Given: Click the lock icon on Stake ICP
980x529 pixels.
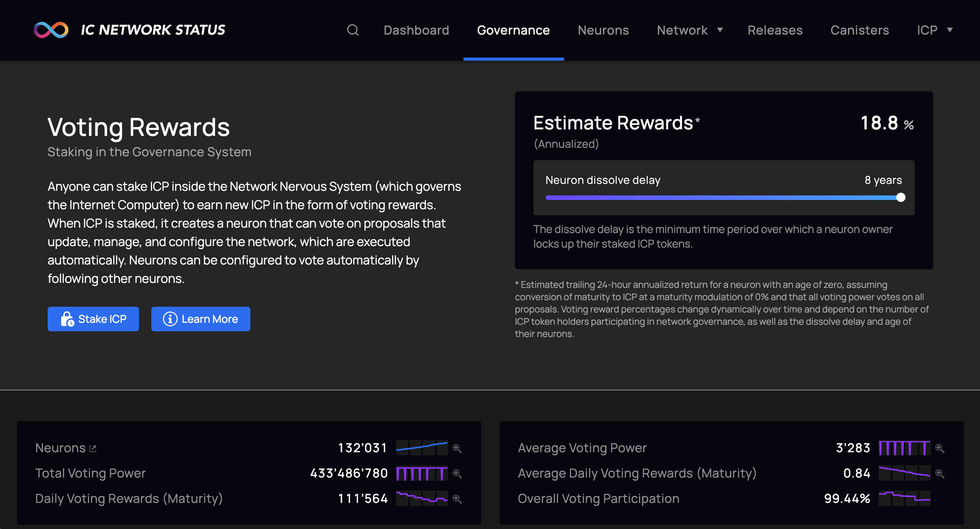Looking at the screenshot, I should pyautogui.click(x=67, y=319).
